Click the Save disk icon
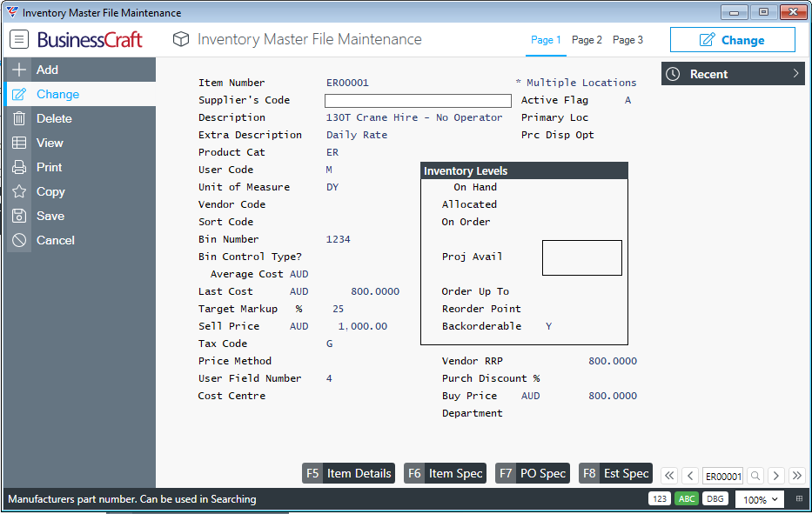Viewport: 812px width, 514px height. (x=19, y=216)
